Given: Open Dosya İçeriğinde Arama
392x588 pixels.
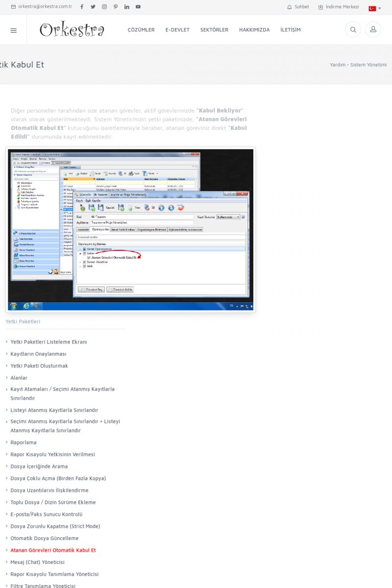Looking at the screenshot, I should coord(39,466).
